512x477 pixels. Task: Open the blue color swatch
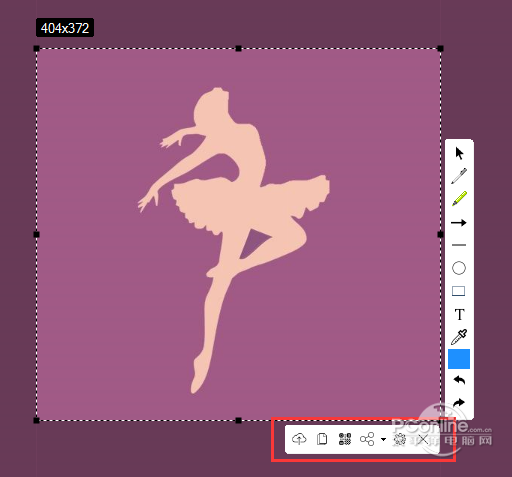(x=459, y=359)
